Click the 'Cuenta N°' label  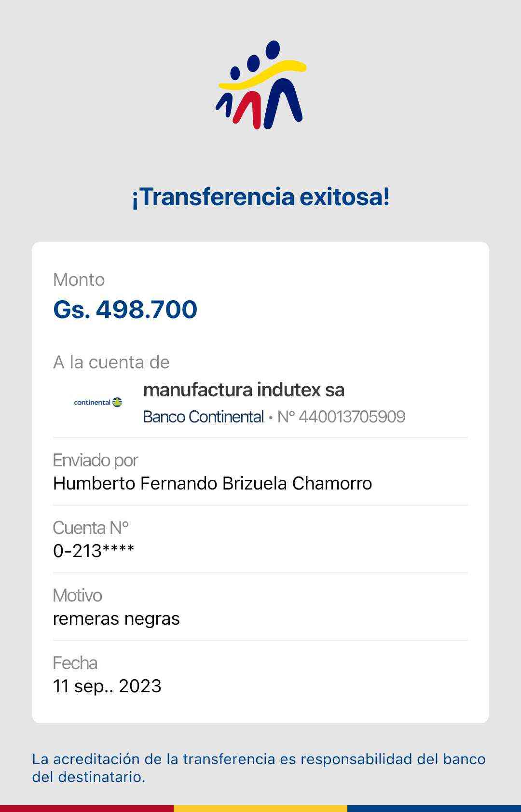coord(91,528)
